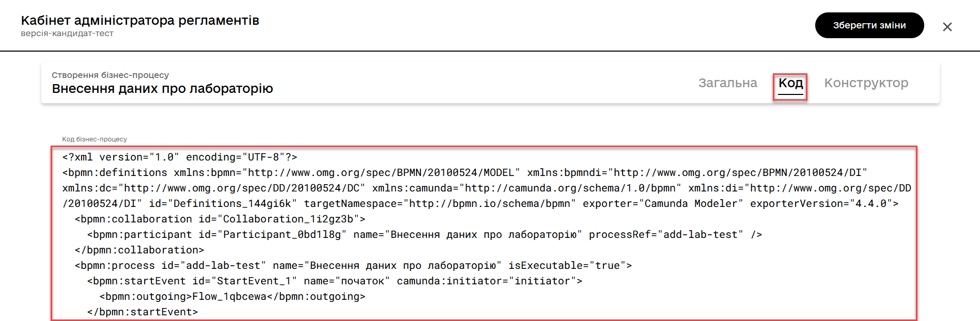Click the bpmn:process add-lab-test line
Viewport: 980px width, 321px height.
coord(353,265)
